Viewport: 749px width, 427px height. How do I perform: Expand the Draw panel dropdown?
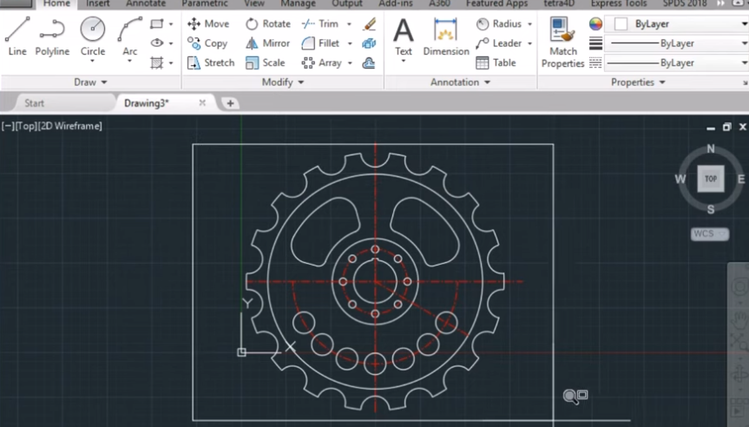pos(91,82)
